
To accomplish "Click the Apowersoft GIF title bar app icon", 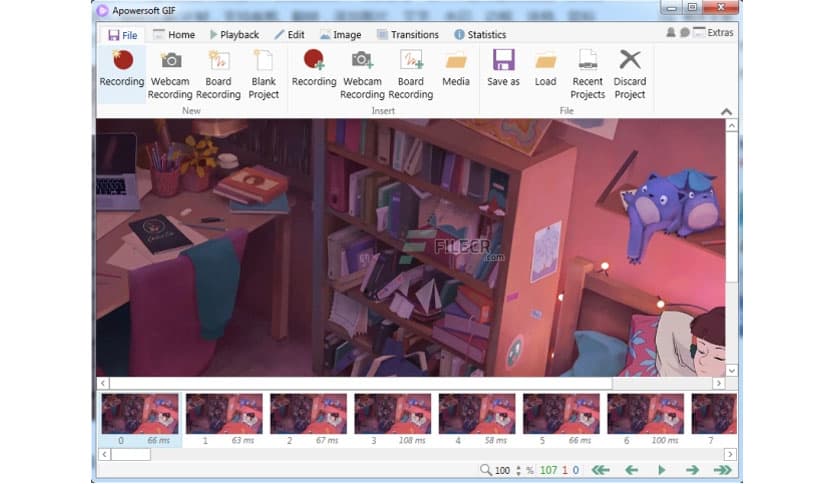I will coord(102,10).
